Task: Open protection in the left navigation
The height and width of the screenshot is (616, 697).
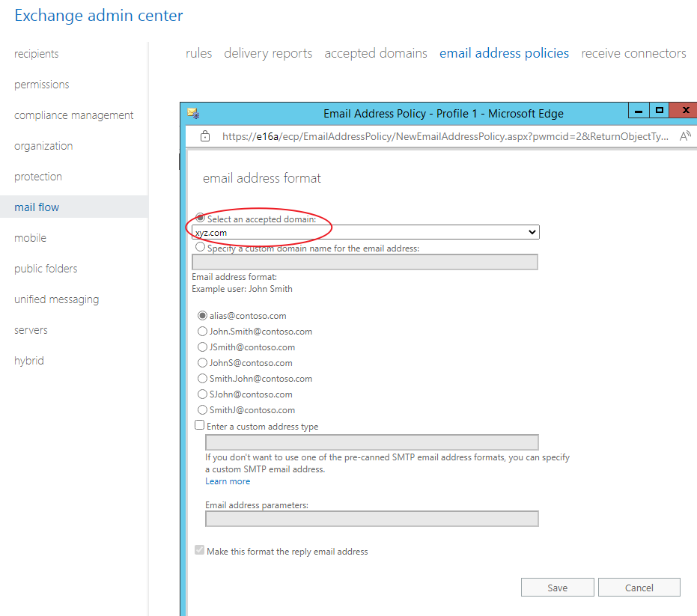Action: coord(38,177)
